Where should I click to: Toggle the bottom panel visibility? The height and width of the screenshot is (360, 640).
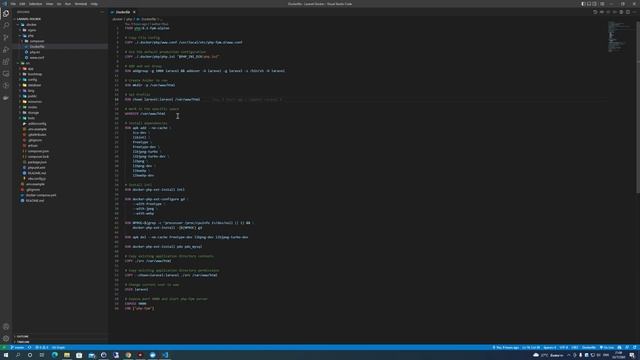pos(589,4)
